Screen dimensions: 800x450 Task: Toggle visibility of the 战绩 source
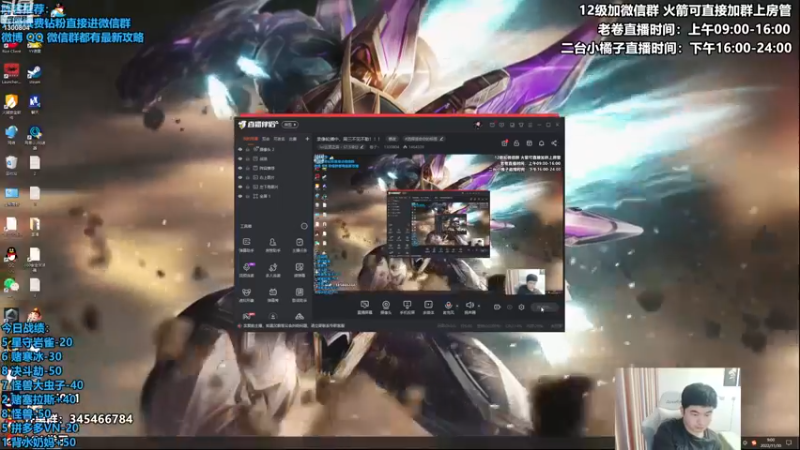coord(240,159)
